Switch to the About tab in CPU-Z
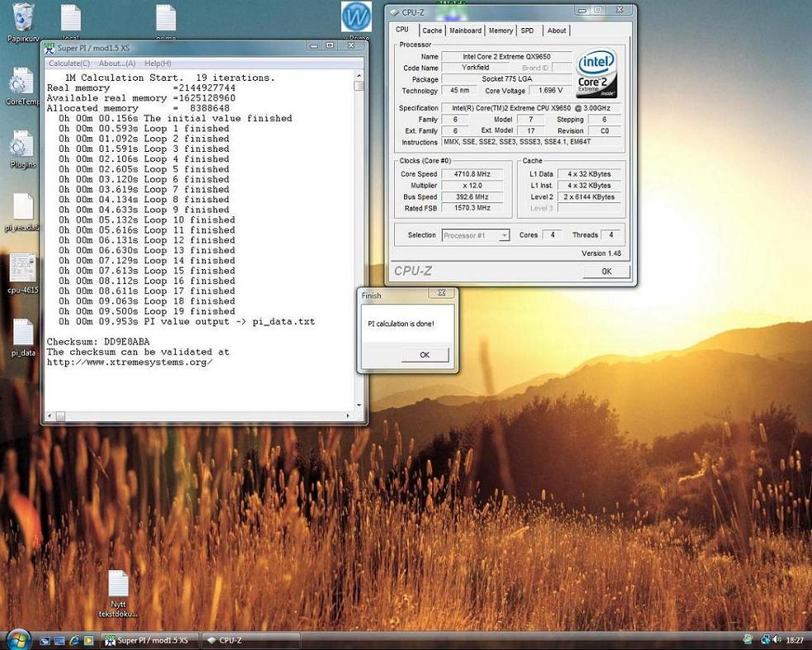This screenshot has height=650, width=812. [x=557, y=31]
